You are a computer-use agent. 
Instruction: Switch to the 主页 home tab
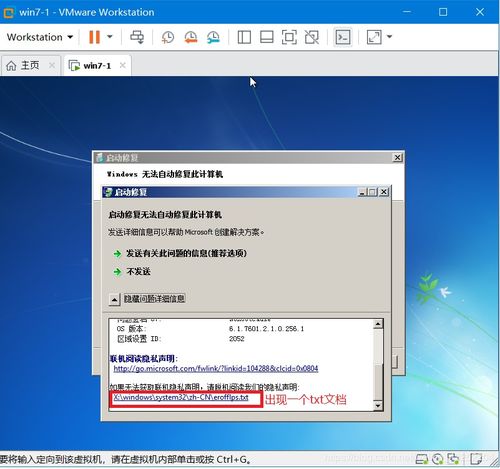[30, 65]
